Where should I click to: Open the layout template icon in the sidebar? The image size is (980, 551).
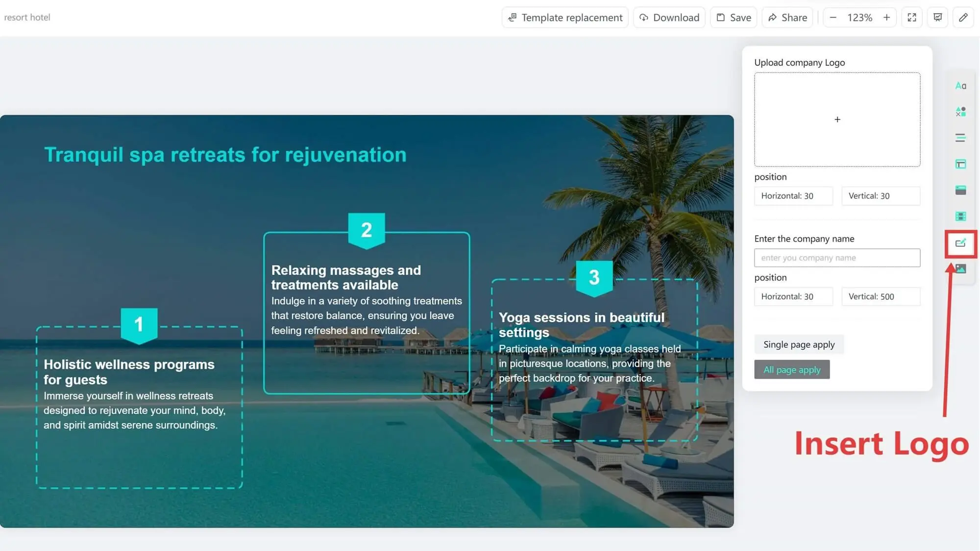click(960, 164)
